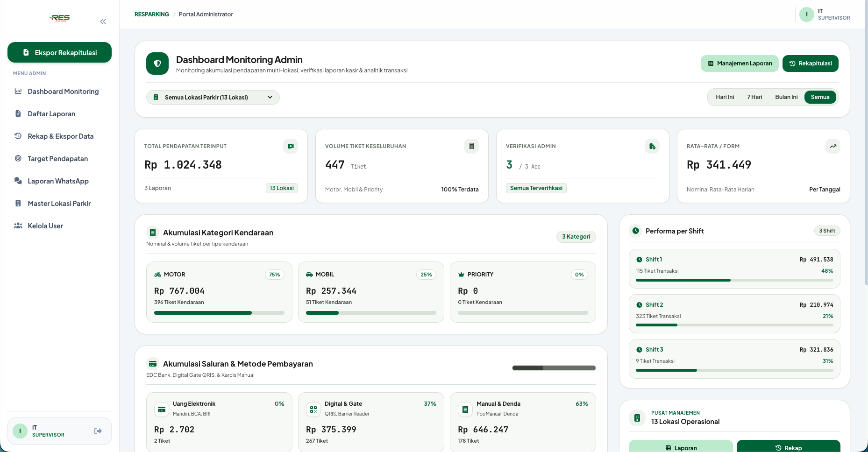Open Dashboard Monitoring menu

pos(60,92)
